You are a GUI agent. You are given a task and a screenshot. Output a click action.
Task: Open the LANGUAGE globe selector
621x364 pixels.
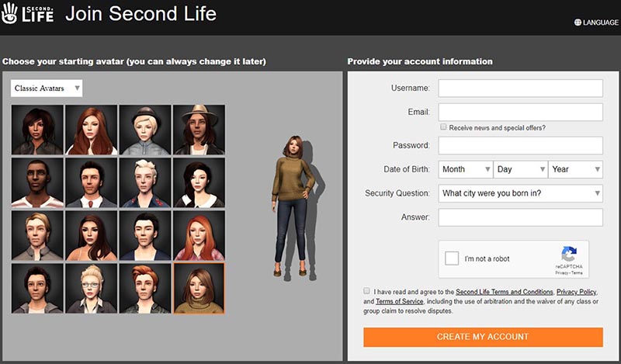click(596, 23)
